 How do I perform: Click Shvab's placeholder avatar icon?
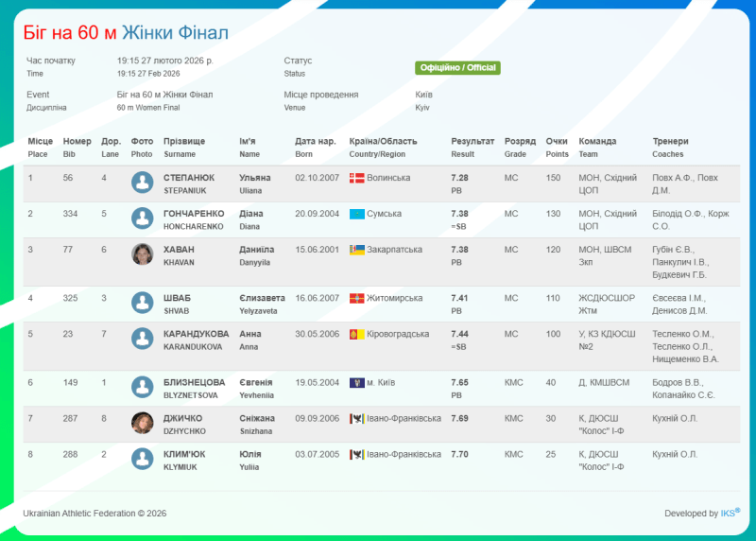(143, 303)
